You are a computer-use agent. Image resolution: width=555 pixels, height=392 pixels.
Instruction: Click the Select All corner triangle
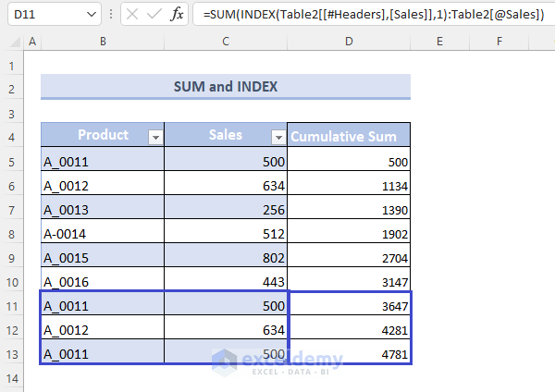[x=12, y=42]
